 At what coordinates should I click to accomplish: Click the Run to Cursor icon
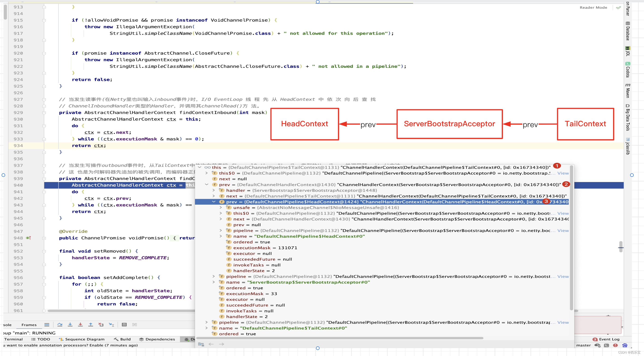[112, 324]
